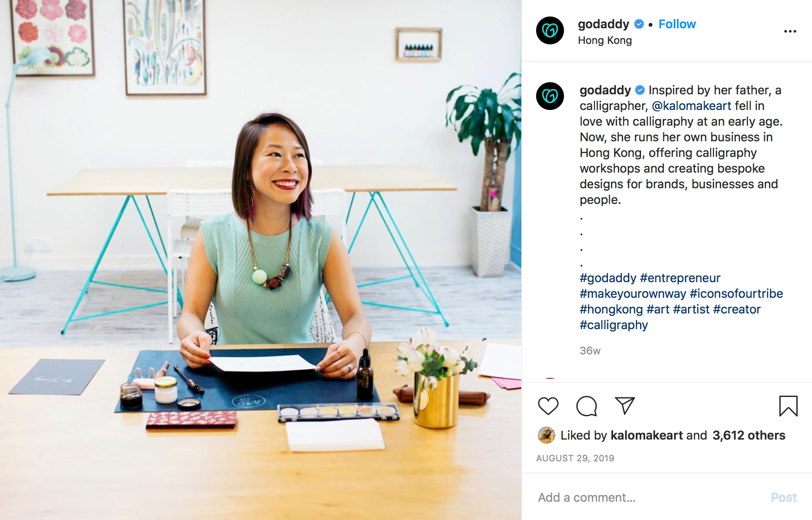Open the Hong Kong location link
The image size is (812, 520).
click(x=605, y=40)
